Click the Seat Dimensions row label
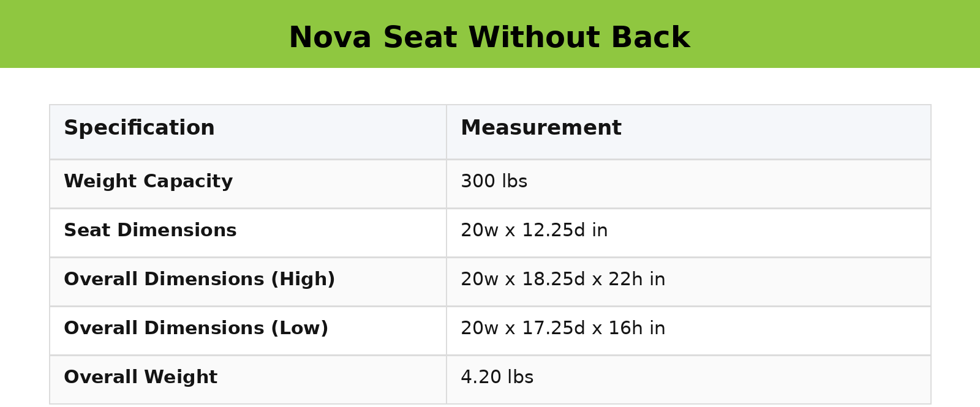 coord(150,231)
